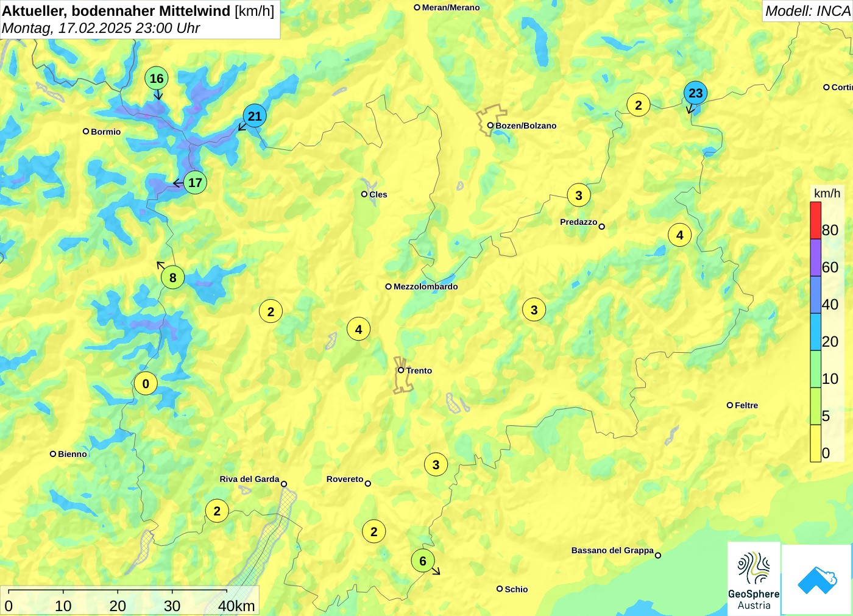Image resolution: width=853 pixels, height=616 pixels.
Task: Select the 4 marker northwest of Trento
Action: click(x=359, y=329)
